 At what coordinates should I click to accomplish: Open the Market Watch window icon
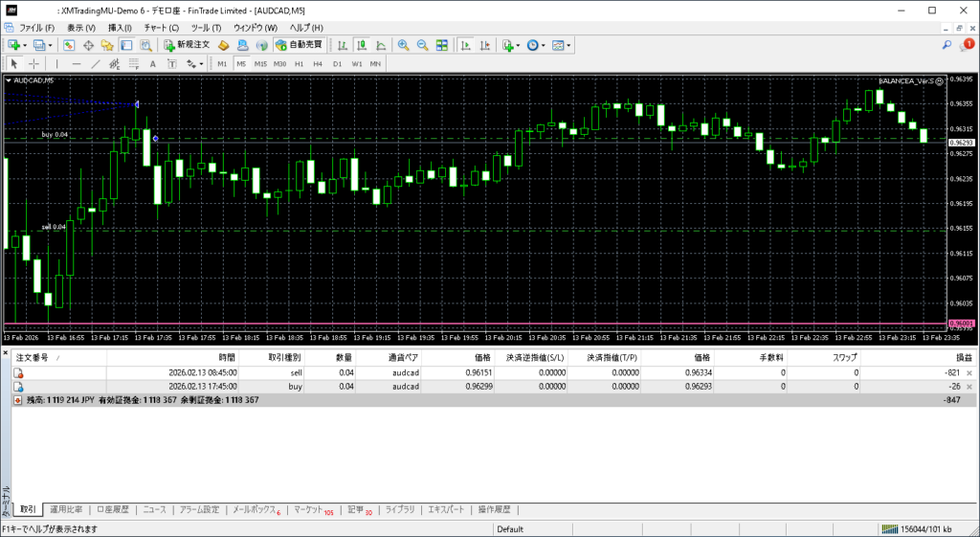click(x=70, y=45)
